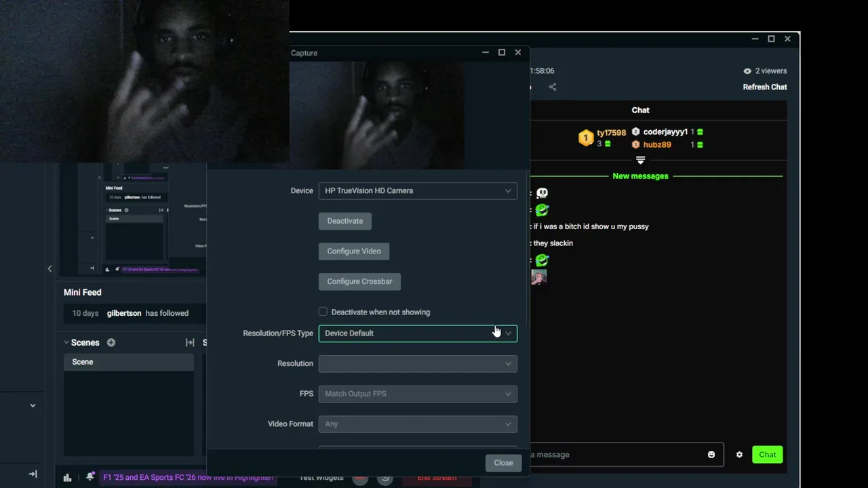Click the scene transition icon beside Scenes

(190, 342)
